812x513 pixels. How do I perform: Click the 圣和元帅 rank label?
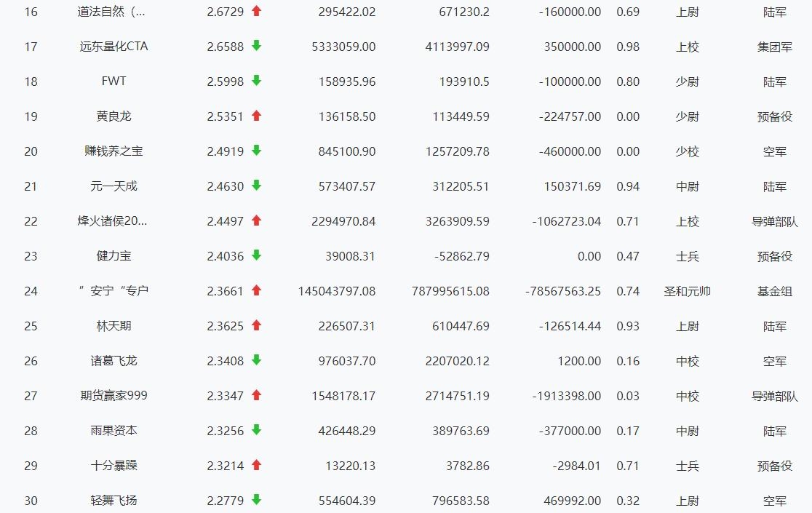click(687, 291)
